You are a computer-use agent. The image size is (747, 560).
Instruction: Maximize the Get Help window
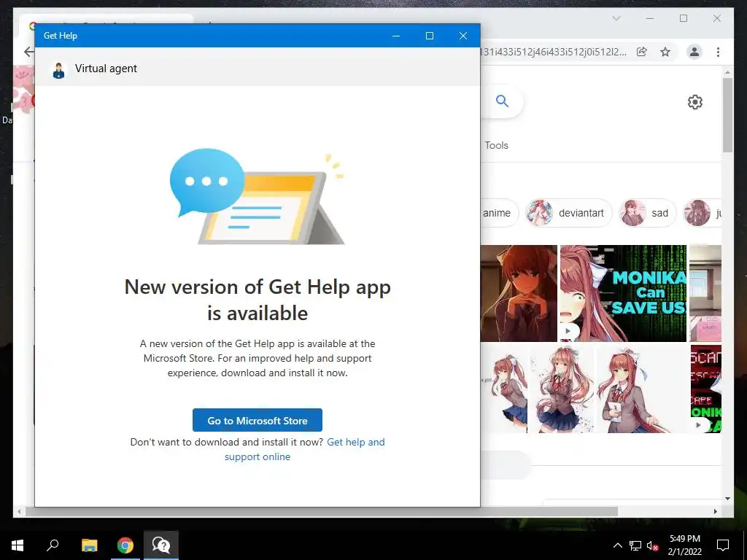tap(430, 36)
